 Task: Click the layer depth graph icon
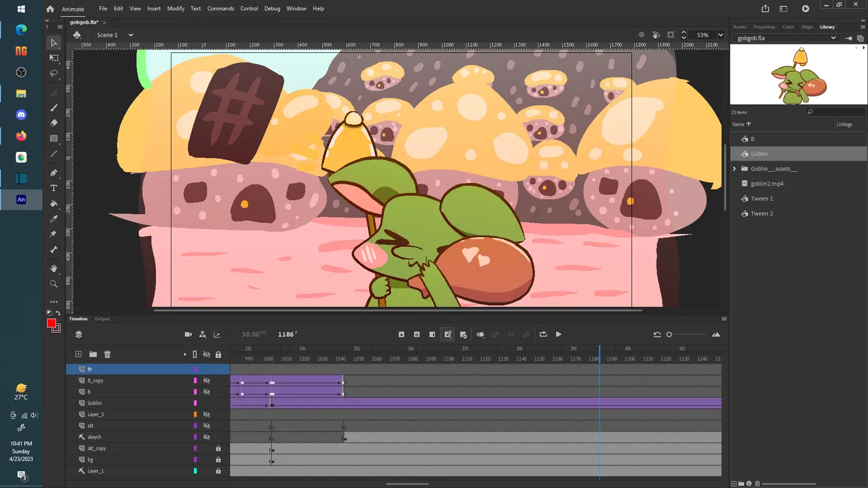tap(217, 334)
